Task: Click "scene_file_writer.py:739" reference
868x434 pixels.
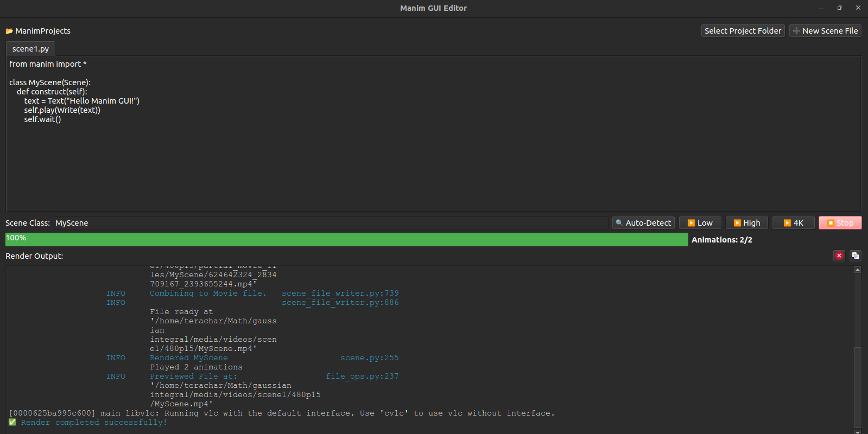Action: click(340, 293)
